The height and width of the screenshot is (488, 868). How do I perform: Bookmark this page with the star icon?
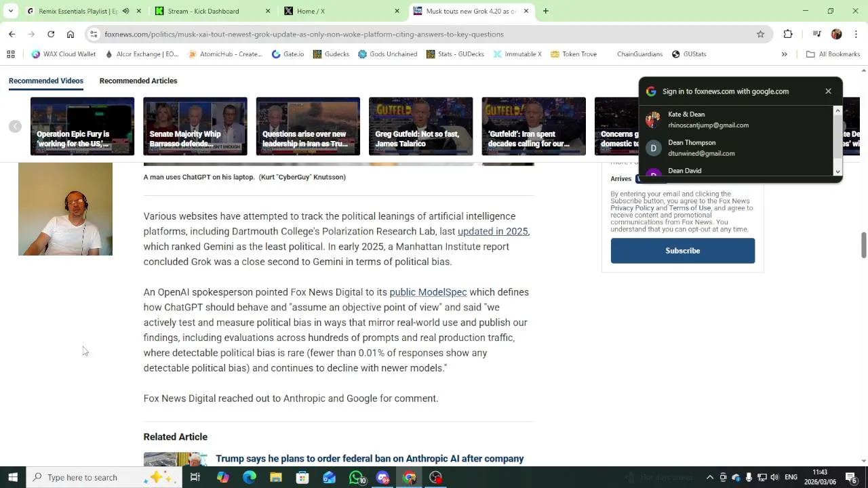[760, 34]
